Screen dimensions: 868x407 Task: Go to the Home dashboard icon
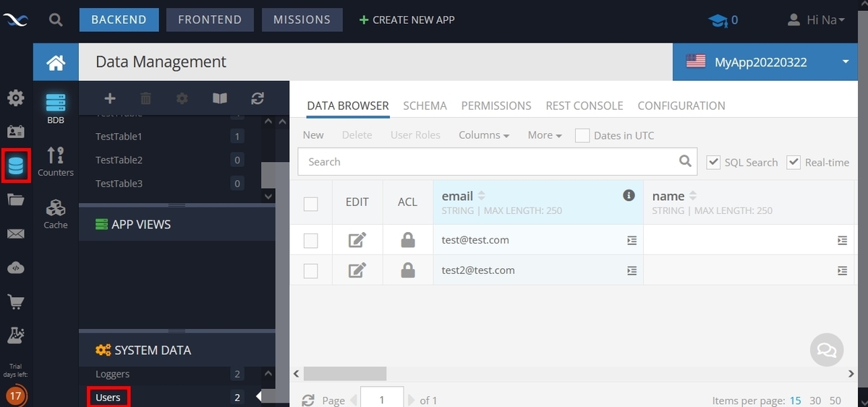pos(56,63)
